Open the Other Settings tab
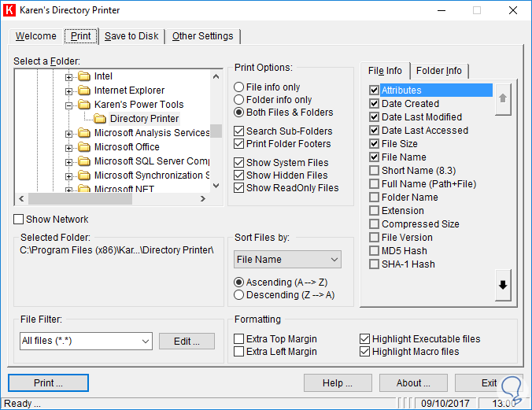 202,36
